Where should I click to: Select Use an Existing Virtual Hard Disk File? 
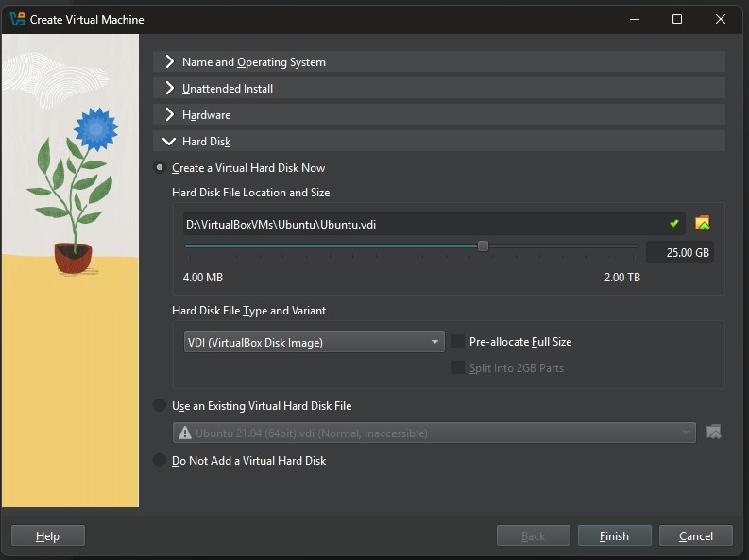coord(159,406)
